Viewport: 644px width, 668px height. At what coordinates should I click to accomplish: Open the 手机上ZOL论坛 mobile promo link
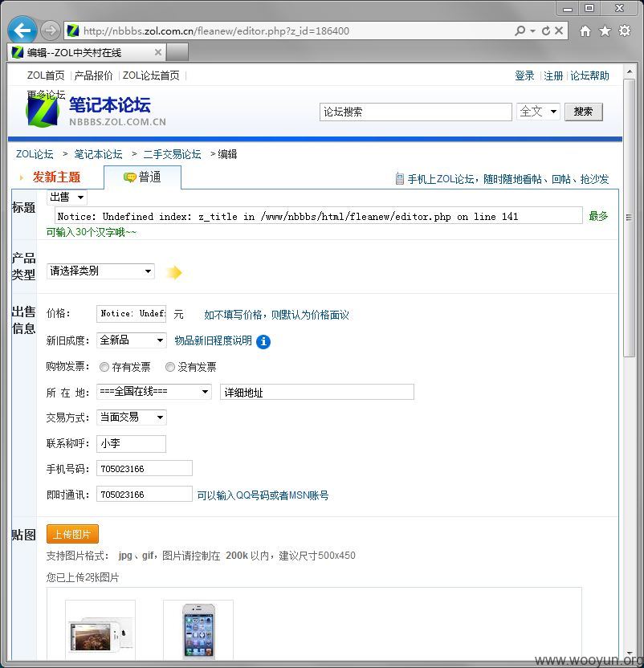508,179
